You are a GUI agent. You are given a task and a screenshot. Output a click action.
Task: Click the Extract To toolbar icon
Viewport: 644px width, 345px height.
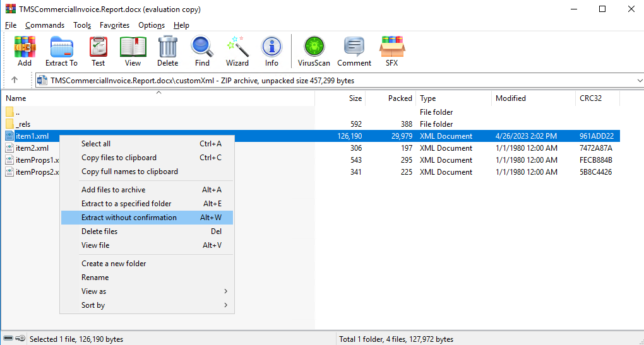(x=61, y=51)
